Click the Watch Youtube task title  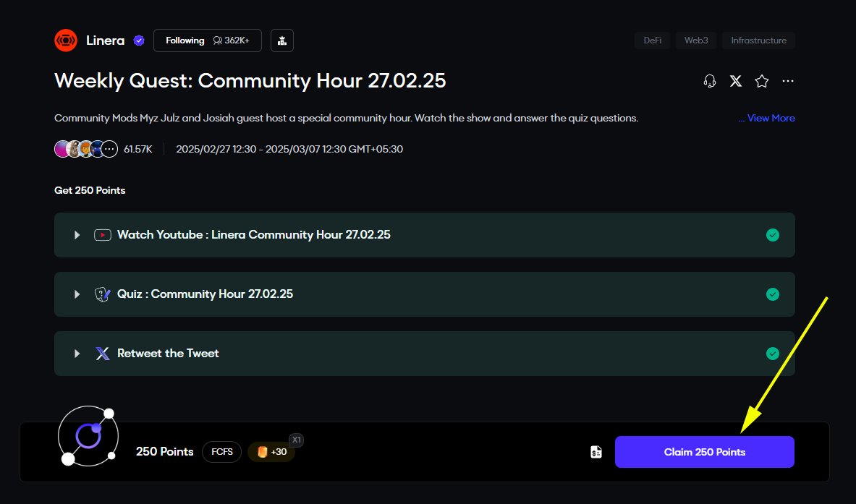pyautogui.click(x=254, y=235)
